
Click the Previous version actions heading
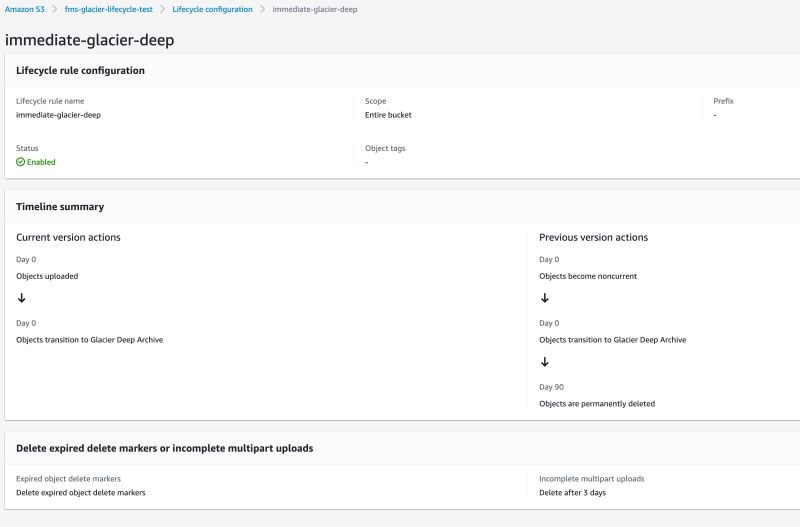(593, 238)
